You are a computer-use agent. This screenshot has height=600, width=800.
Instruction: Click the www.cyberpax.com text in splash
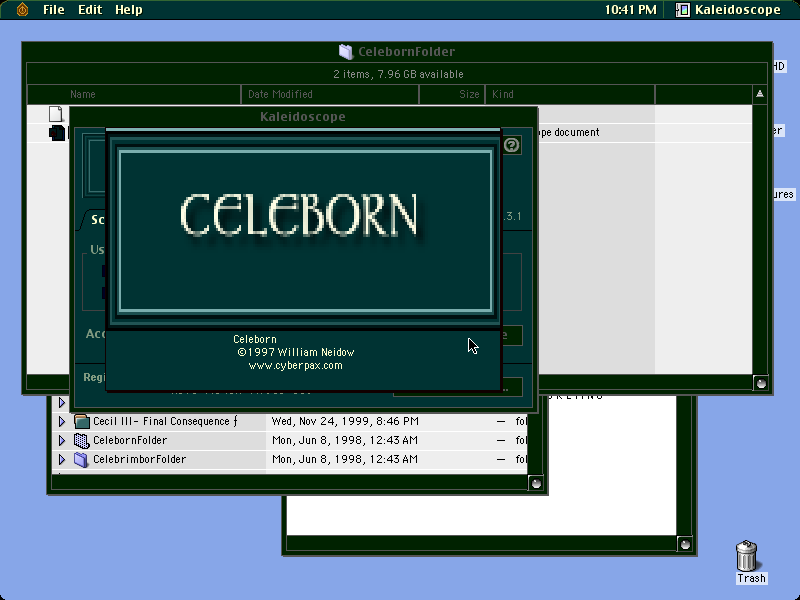click(295, 365)
